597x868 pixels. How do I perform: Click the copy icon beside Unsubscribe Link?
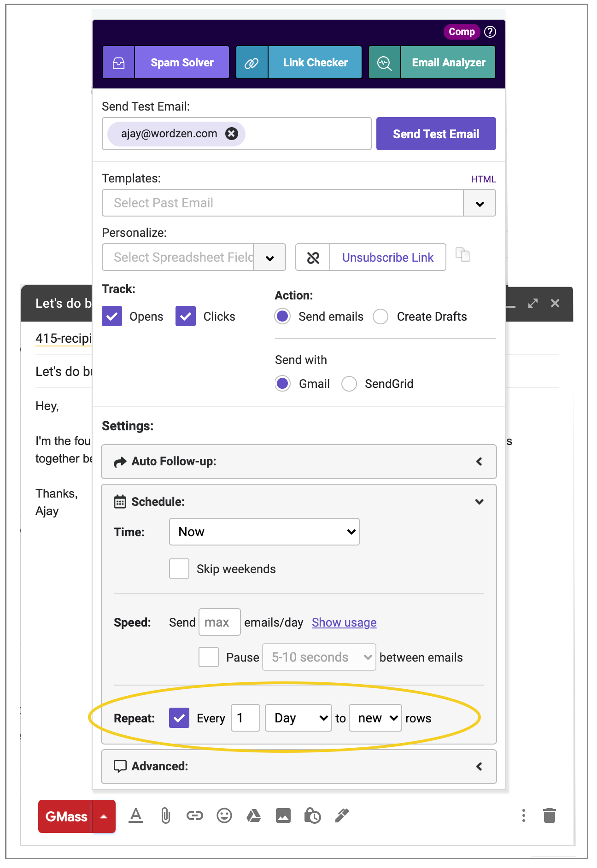pyautogui.click(x=463, y=254)
